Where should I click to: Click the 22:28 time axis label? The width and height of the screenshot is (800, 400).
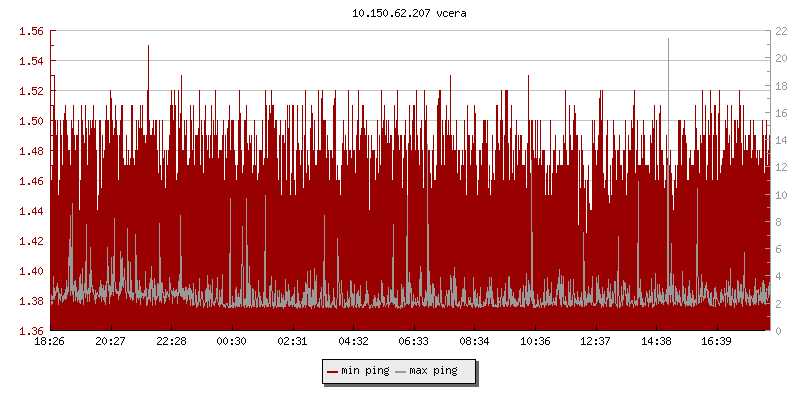pos(171,341)
